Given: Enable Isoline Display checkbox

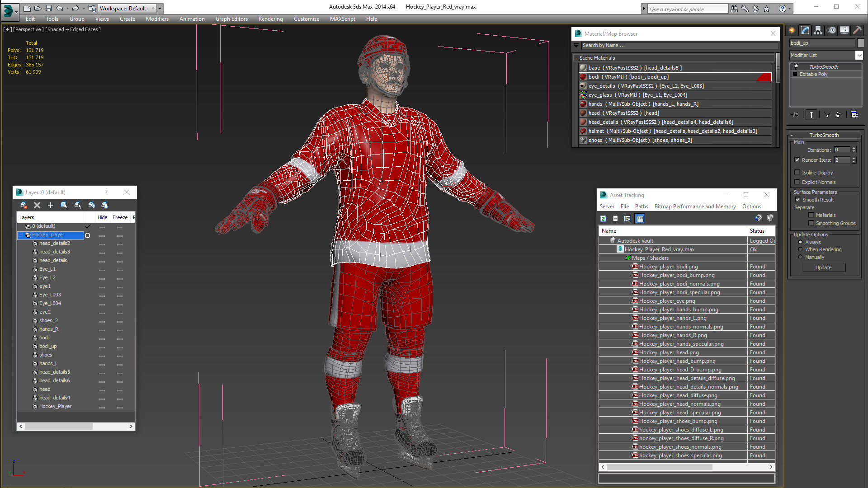Looking at the screenshot, I should 797,173.
